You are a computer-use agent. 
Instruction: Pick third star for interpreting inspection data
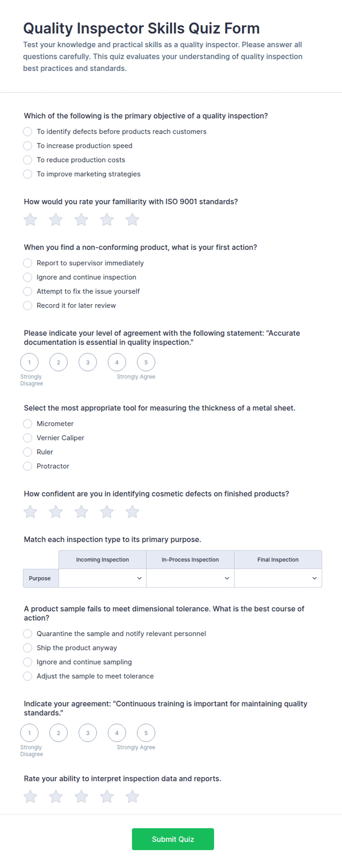point(81,797)
